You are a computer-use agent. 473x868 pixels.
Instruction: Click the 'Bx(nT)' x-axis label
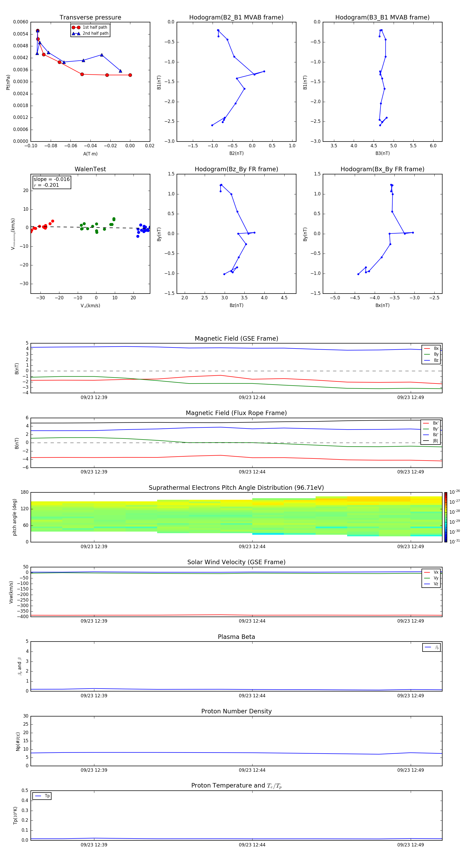382,306
